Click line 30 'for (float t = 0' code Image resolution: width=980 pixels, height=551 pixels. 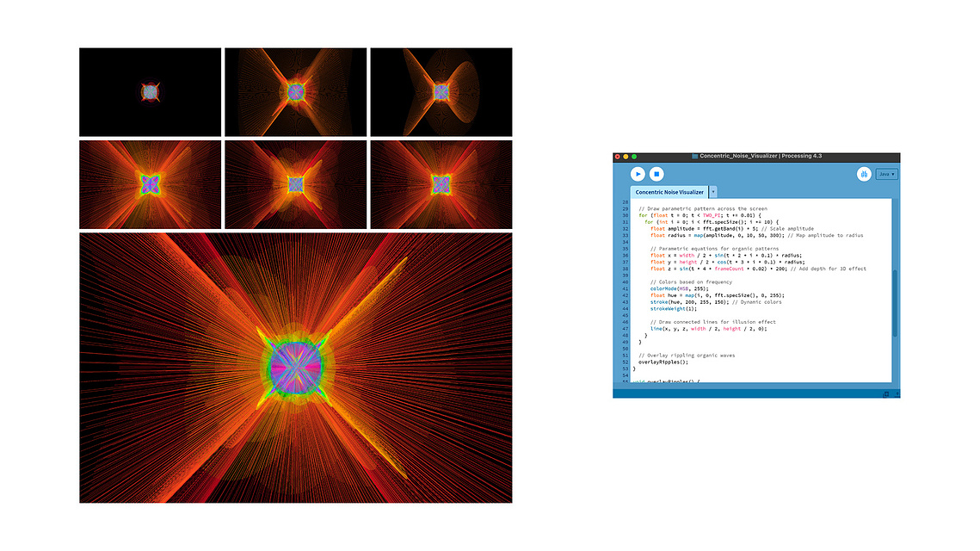click(x=700, y=215)
